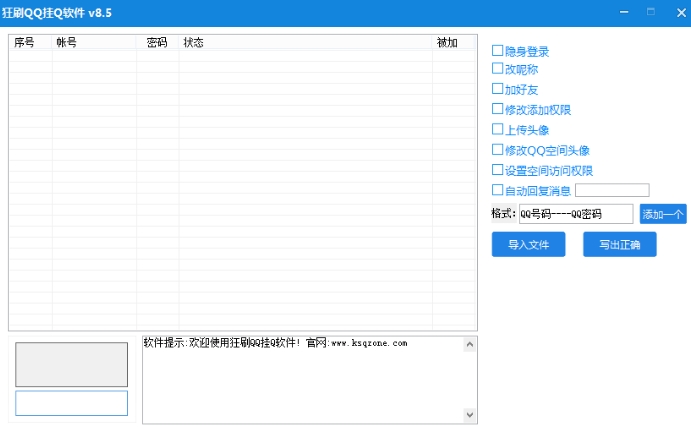Click the 添加一个 button
Image resolution: width=691 pixels, height=430 pixels.
(x=663, y=214)
